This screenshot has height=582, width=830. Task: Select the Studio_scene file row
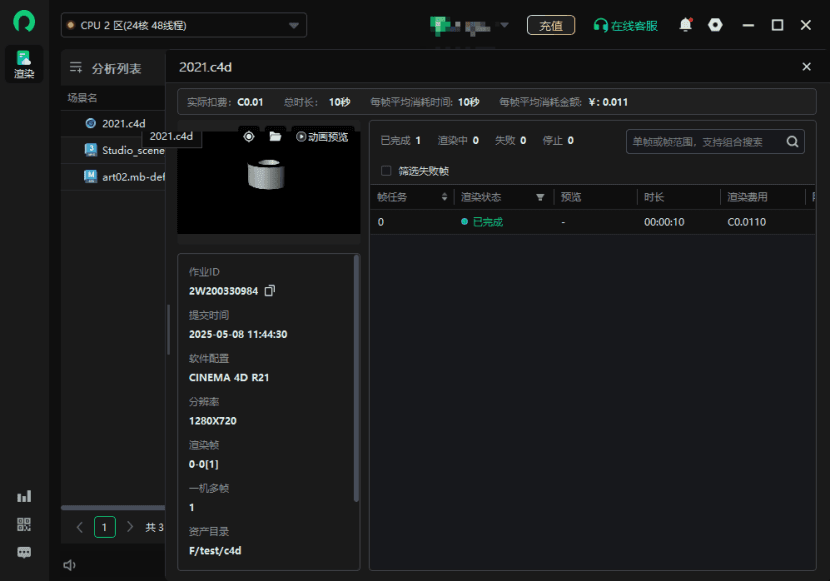click(113, 150)
